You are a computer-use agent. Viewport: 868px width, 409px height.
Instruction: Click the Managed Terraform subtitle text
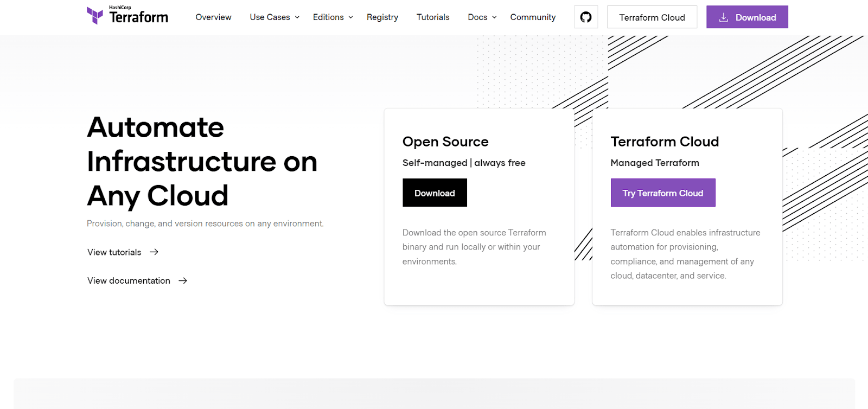654,163
